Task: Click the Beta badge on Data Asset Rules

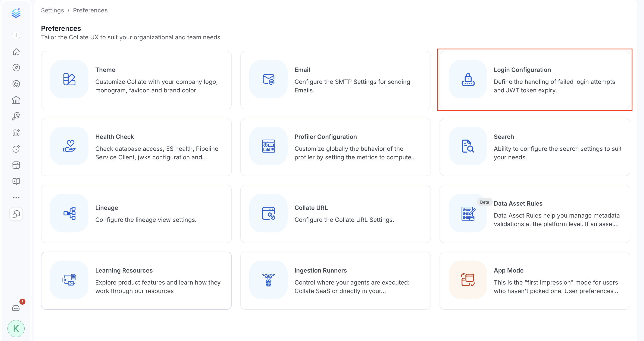Action: click(485, 202)
